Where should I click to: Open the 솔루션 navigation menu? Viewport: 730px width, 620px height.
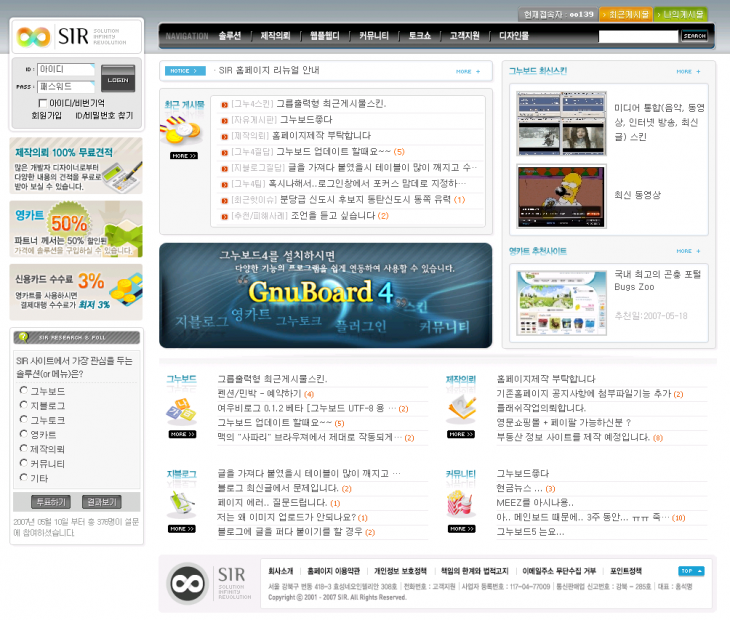tap(230, 36)
